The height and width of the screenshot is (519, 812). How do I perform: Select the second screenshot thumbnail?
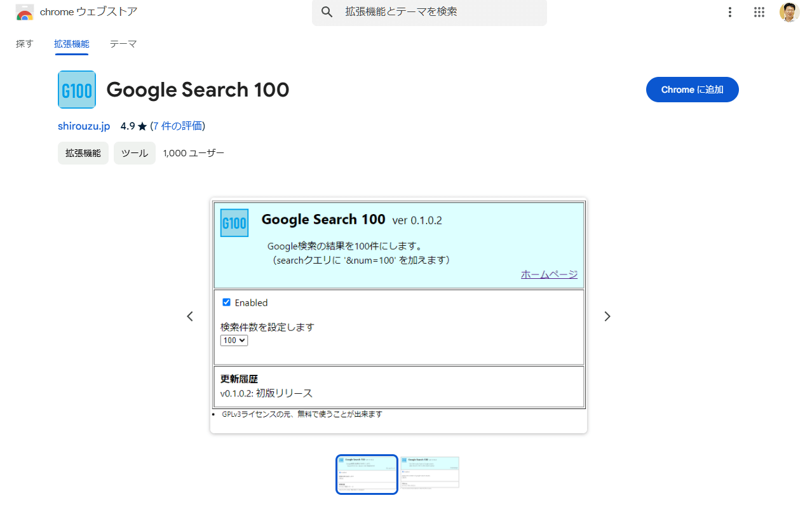430,473
